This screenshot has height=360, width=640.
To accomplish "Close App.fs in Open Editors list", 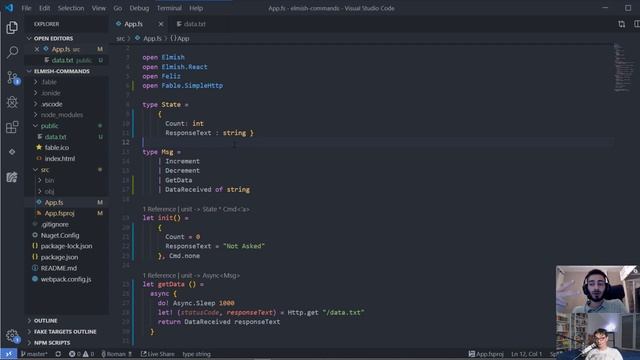I will point(37,49).
